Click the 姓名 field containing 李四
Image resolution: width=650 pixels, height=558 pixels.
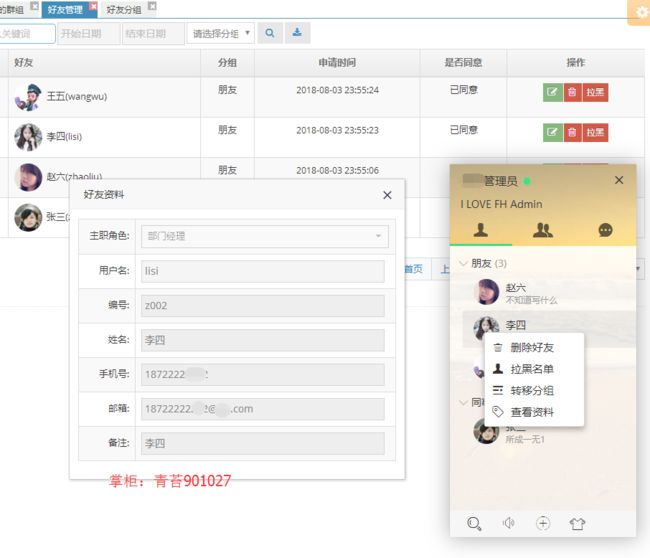tap(262, 340)
